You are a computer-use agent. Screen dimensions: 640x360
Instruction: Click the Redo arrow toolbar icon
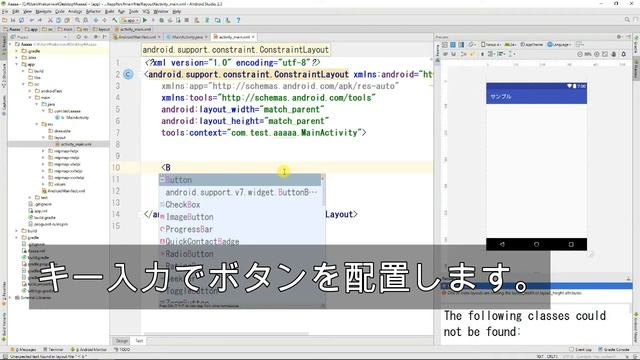point(40,20)
